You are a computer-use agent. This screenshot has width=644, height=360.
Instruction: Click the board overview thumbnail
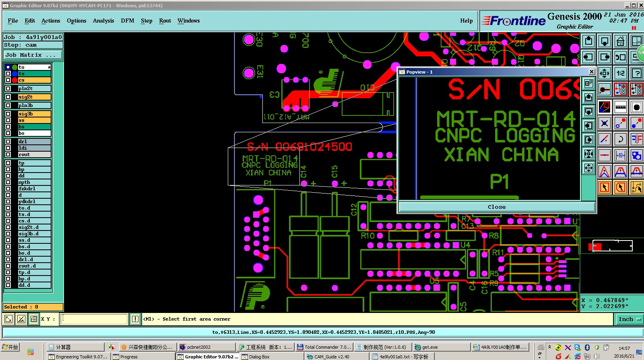pyautogui.click(x=612, y=245)
